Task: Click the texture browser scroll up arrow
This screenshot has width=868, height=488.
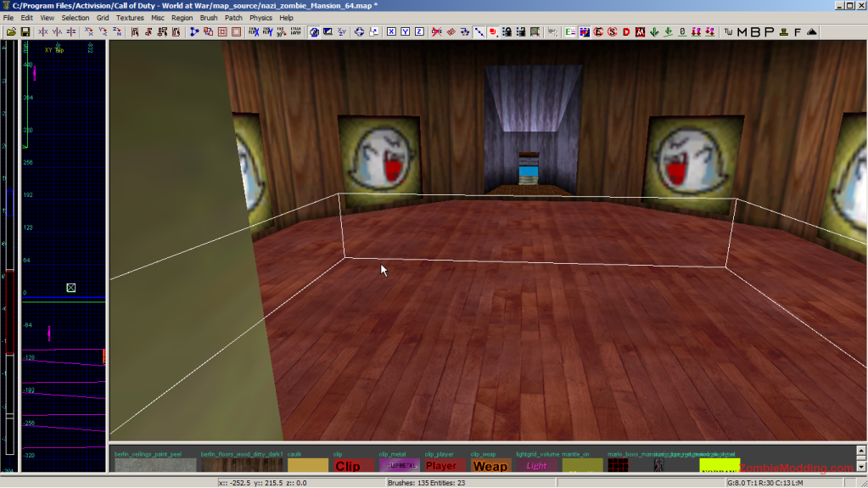Action: click(861, 451)
